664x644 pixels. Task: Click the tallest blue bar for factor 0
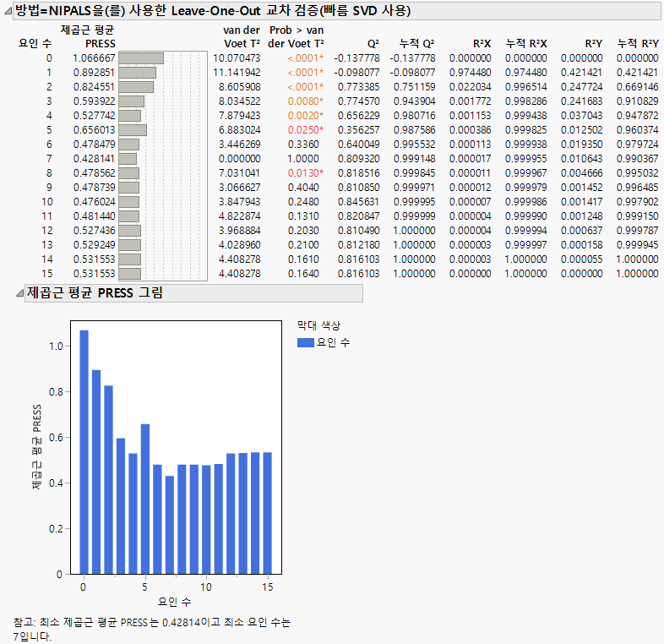click(84, 452)
